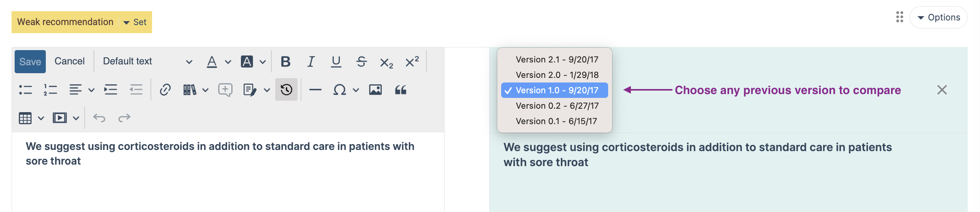980x212 pixels.
Task: Click the Save button
Action: coord(30,62)
